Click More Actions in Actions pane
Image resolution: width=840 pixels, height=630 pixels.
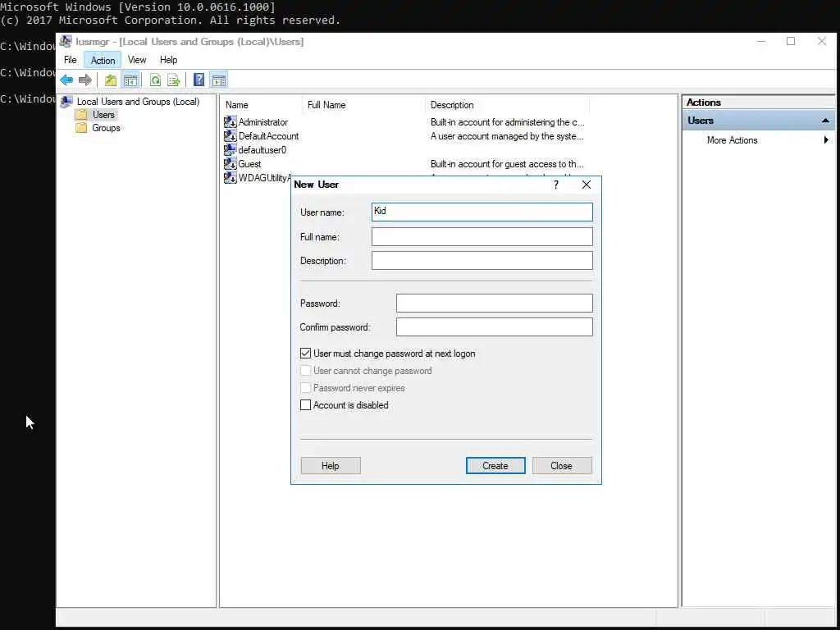(x=732, y=139)
